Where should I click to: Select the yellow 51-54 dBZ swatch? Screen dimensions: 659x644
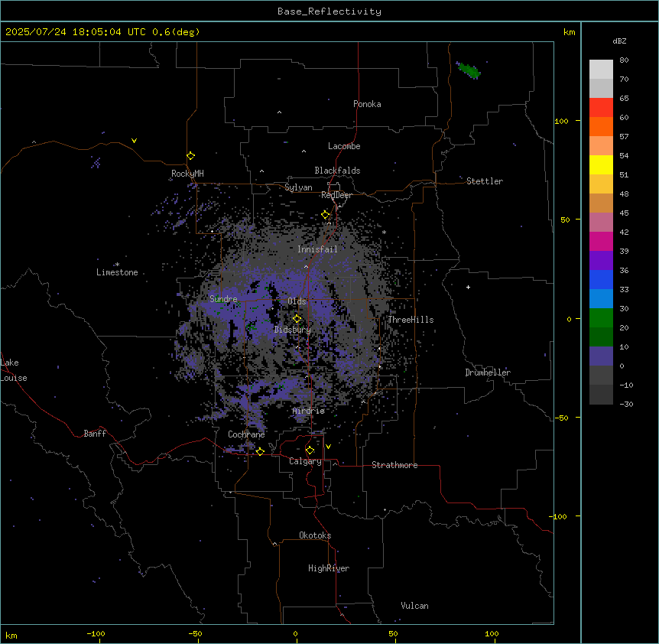[601, 164]
